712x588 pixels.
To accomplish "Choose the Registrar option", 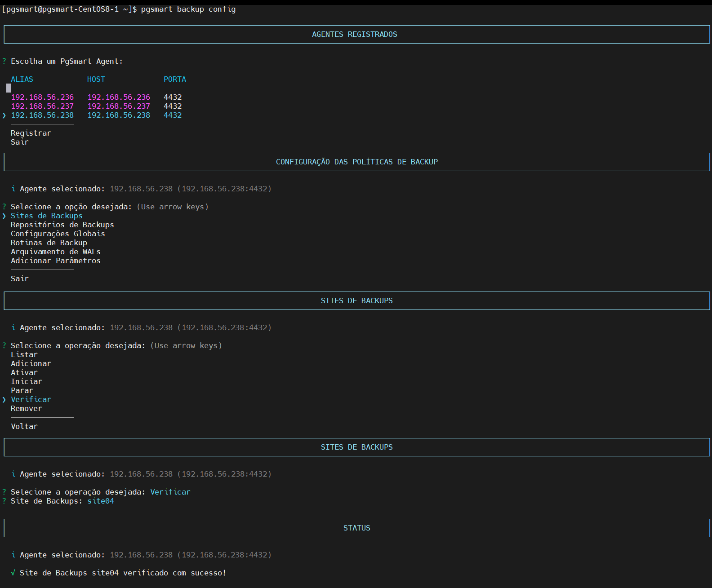I will pos(31,133).
